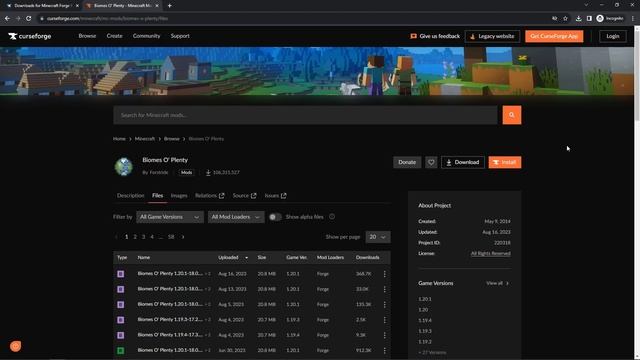Screen dimensions: 640x360
Task: Add project to favorites with heart
Action: click(x=431, y=162)
